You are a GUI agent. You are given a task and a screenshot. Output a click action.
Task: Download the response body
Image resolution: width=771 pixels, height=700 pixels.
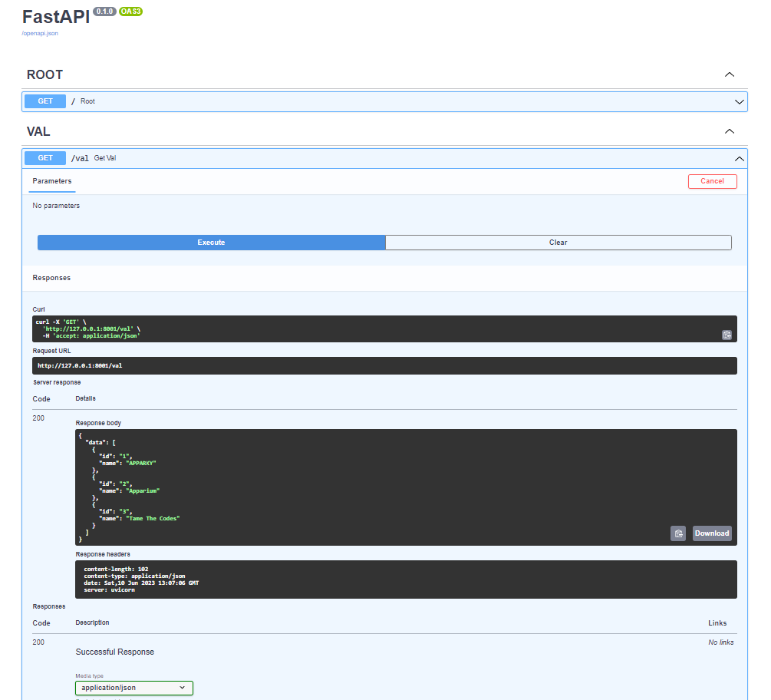(711, 533)
